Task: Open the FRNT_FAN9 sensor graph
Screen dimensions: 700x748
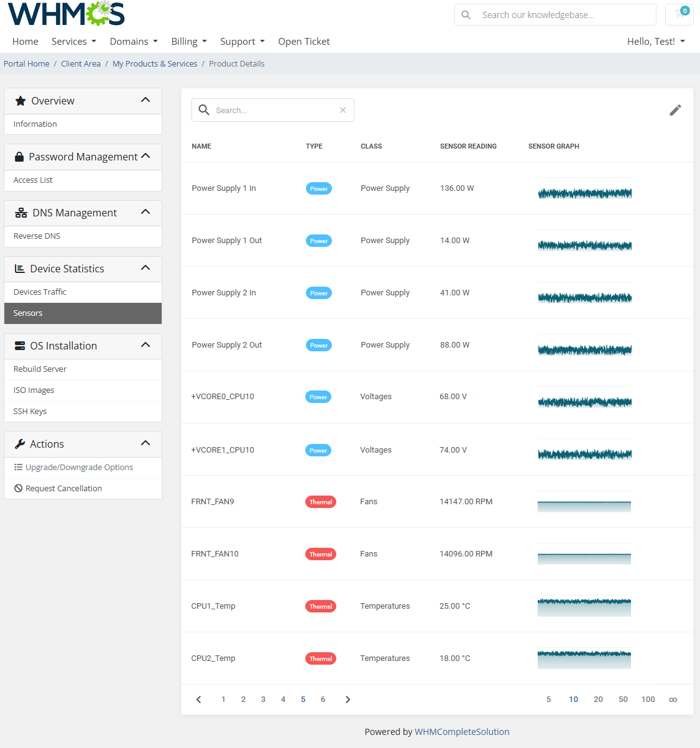Action: [584, 502]
